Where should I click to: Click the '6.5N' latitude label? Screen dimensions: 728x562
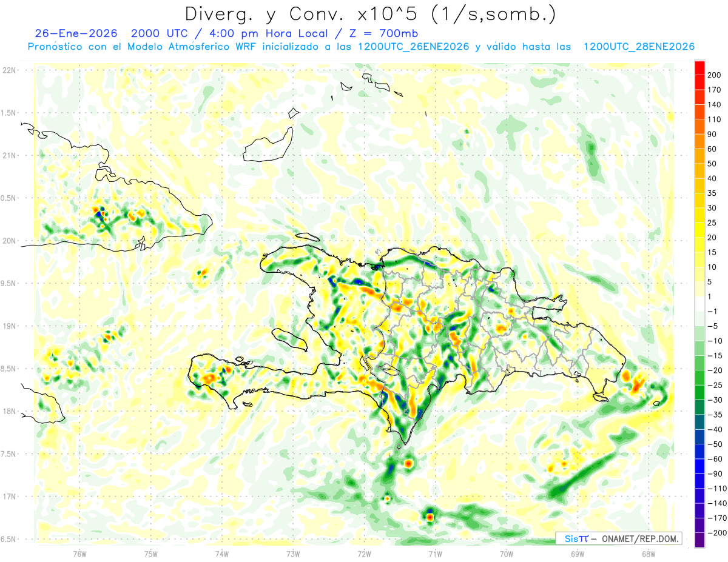click(9, 539)
